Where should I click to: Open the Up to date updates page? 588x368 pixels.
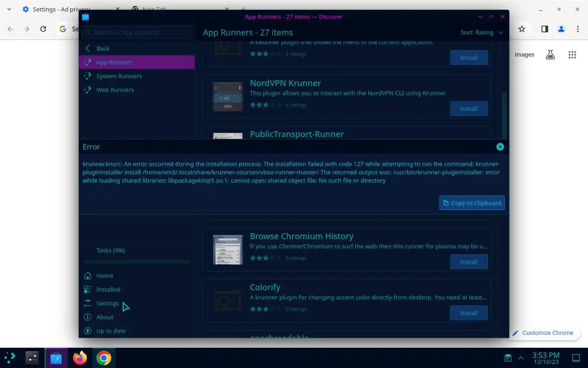pyautogui.click(x=137, y=331)
